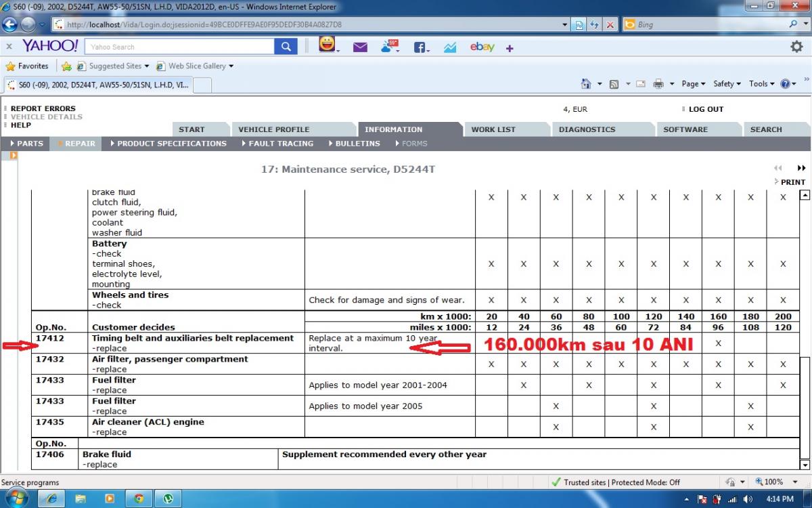The height and width of the screenshot is (508, 812).
Task: Click in the Yahoo Search input field
Action: [x=180, y=47]
